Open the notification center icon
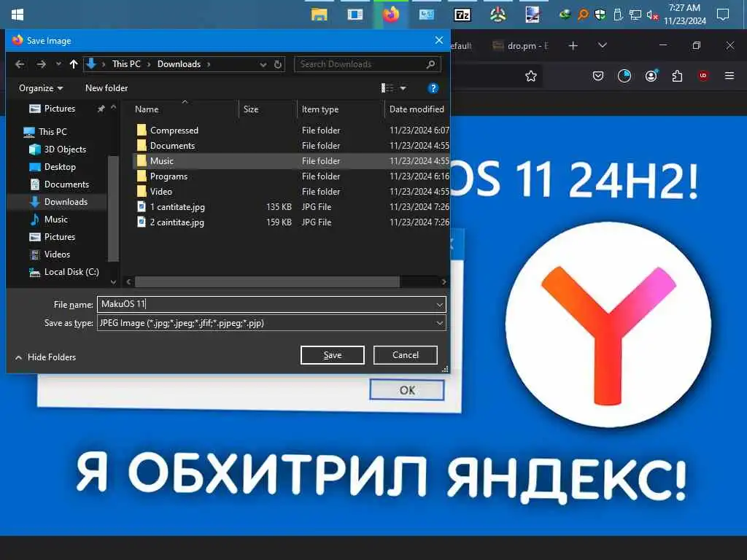The image size is (747, 560). pyautogui.click(x=723, y=15)
